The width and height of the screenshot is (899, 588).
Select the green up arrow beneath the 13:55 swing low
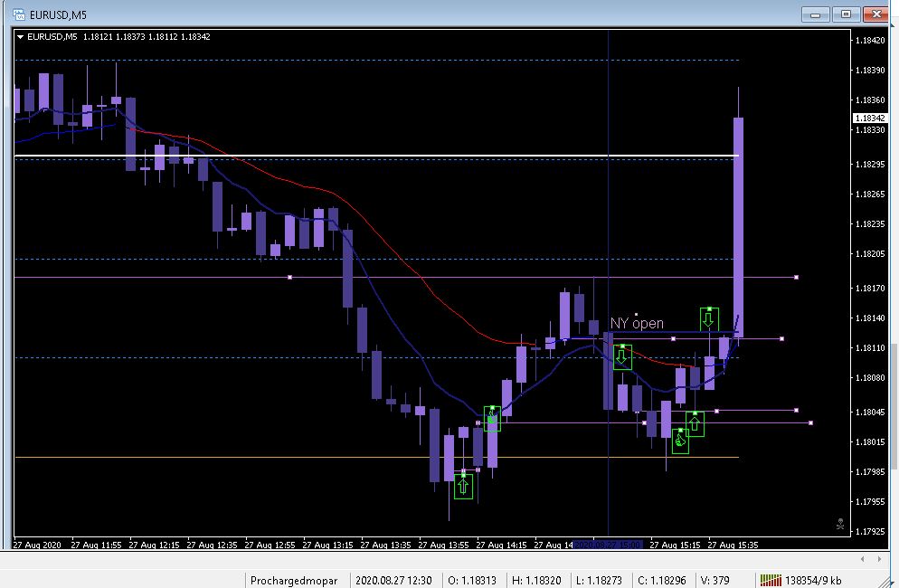click(x=463, y=486)
